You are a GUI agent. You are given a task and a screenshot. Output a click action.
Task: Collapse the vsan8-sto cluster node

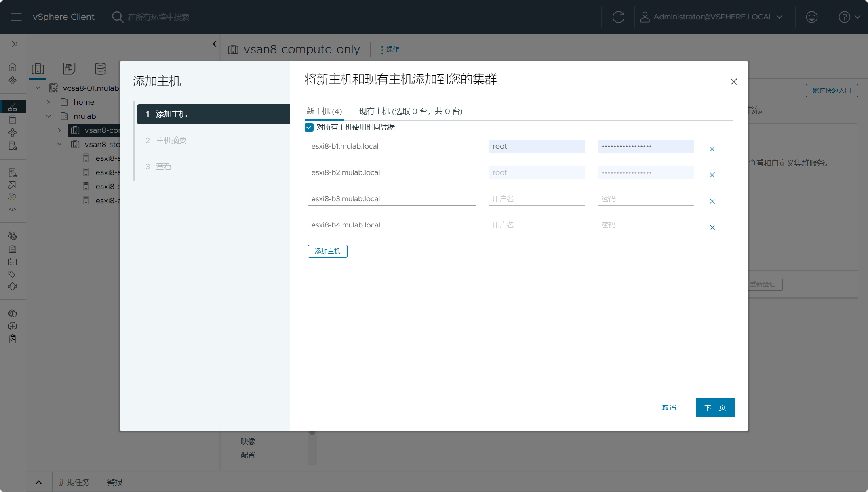point(59,144)
